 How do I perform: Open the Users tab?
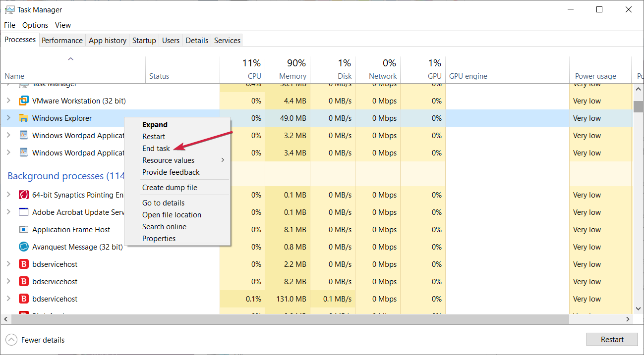(171, 41)
